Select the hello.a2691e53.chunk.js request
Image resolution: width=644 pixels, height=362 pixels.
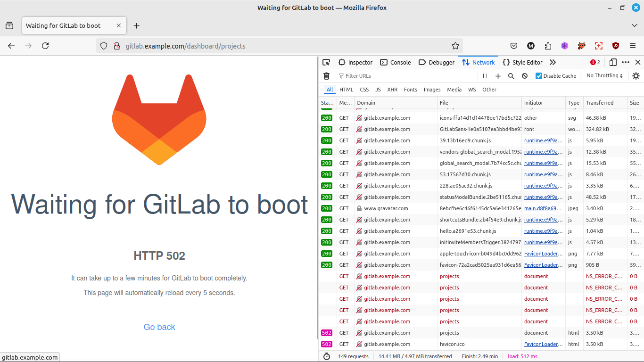click(x=481, y=231)
